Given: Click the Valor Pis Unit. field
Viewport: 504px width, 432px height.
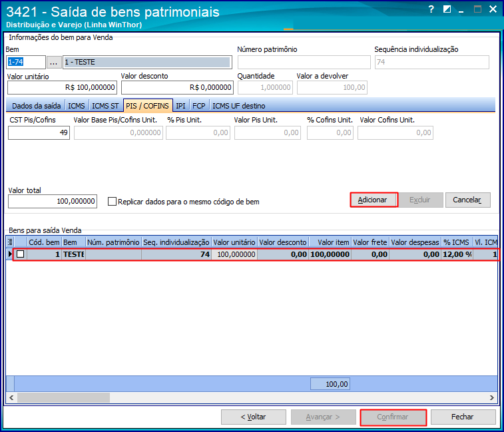Looking at the screenshot, I should (268, 132).
